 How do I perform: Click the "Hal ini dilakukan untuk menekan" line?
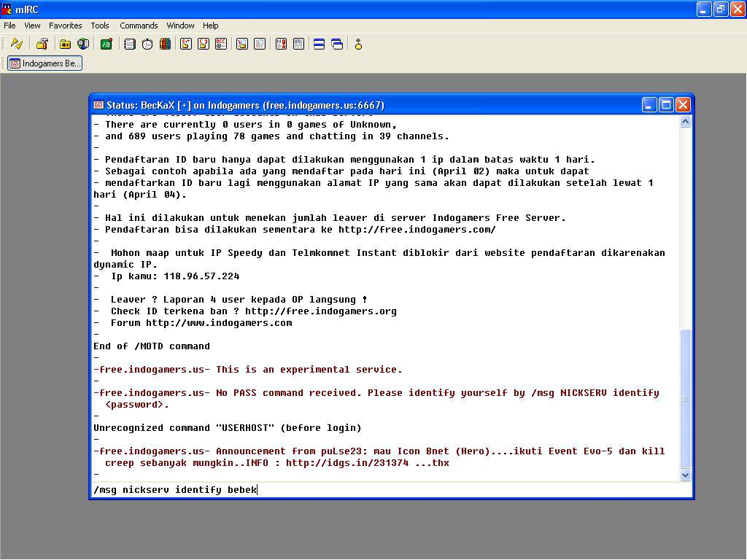330,218
